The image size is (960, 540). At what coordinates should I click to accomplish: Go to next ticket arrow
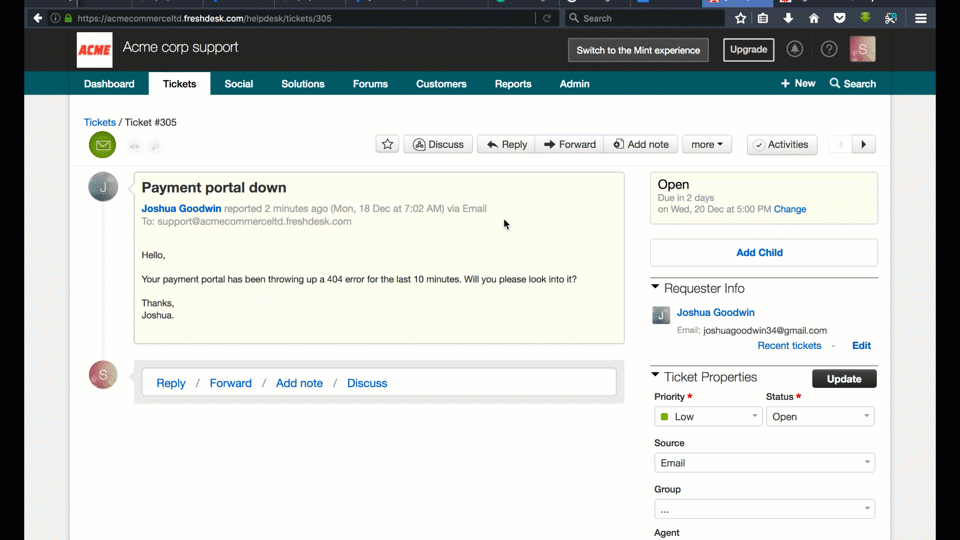click(x=864, y=144)
